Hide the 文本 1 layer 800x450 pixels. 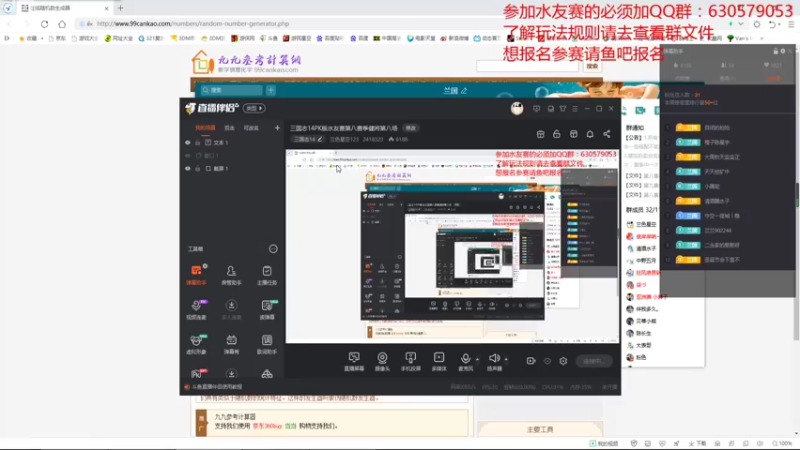188,143
